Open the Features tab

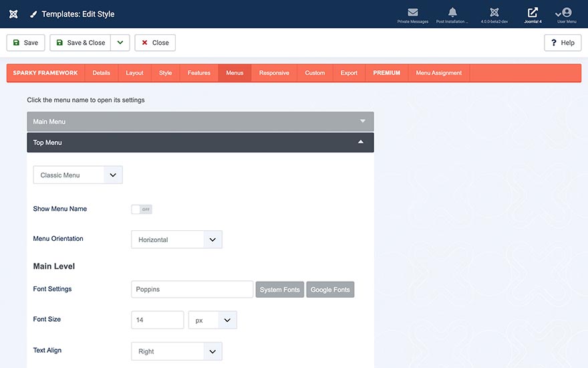point(198,73)
